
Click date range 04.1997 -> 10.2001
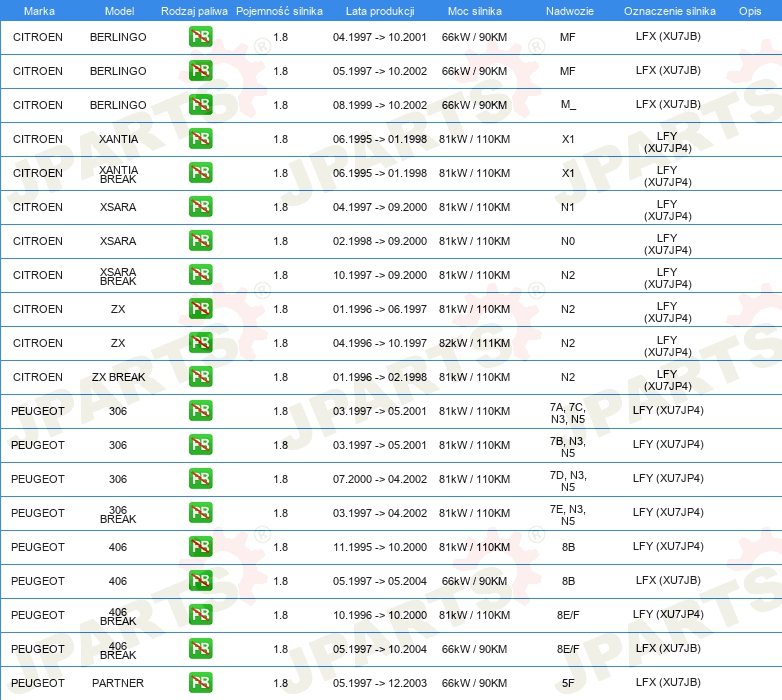click(380, 37)
